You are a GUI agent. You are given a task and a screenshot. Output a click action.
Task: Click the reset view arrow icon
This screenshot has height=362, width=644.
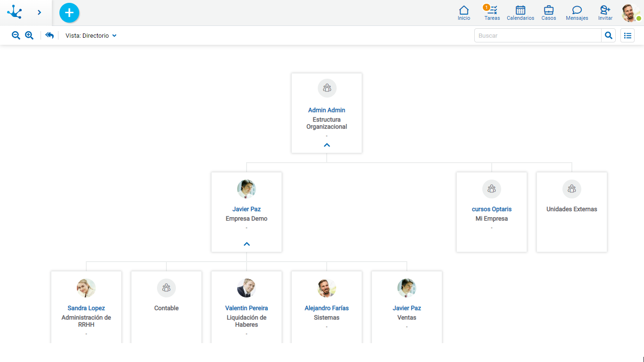pyautogui.click(x=50, y=35)
